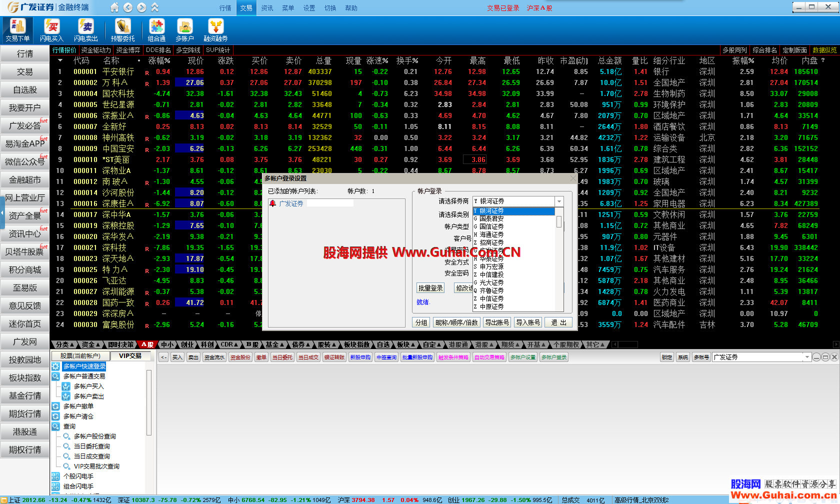
Task: Click the 锁定 lock button
Action: 667,357
